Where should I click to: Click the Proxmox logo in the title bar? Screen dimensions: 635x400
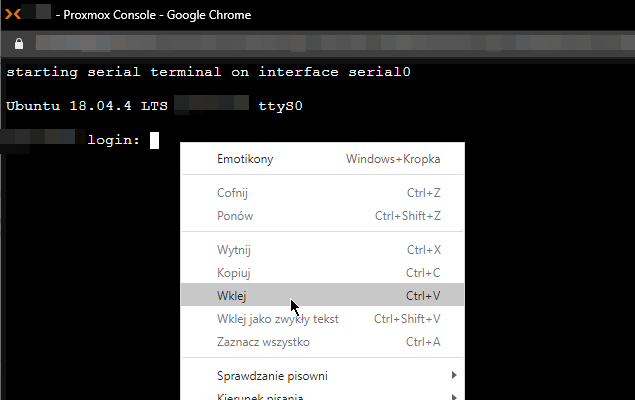(x=13, y=15)
